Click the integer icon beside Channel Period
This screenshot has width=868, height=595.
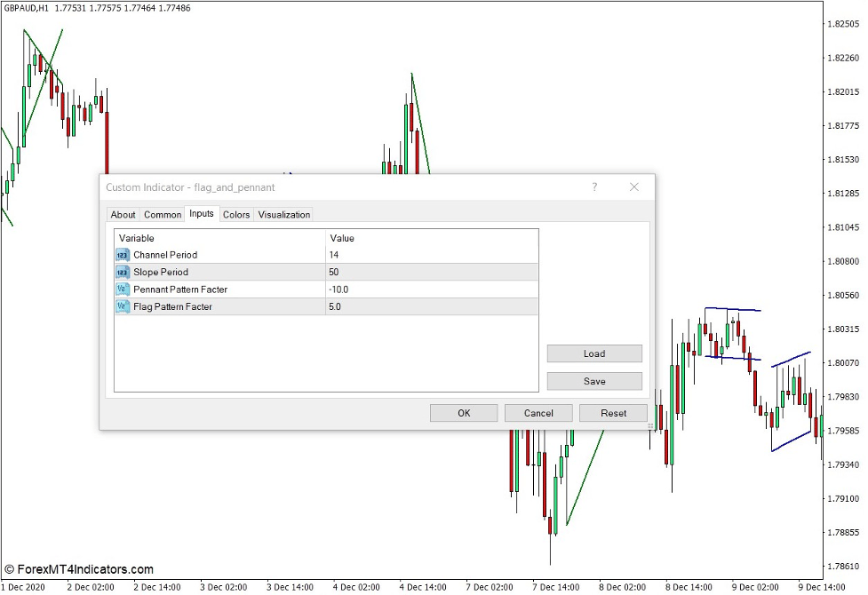(x=122, y=255)
